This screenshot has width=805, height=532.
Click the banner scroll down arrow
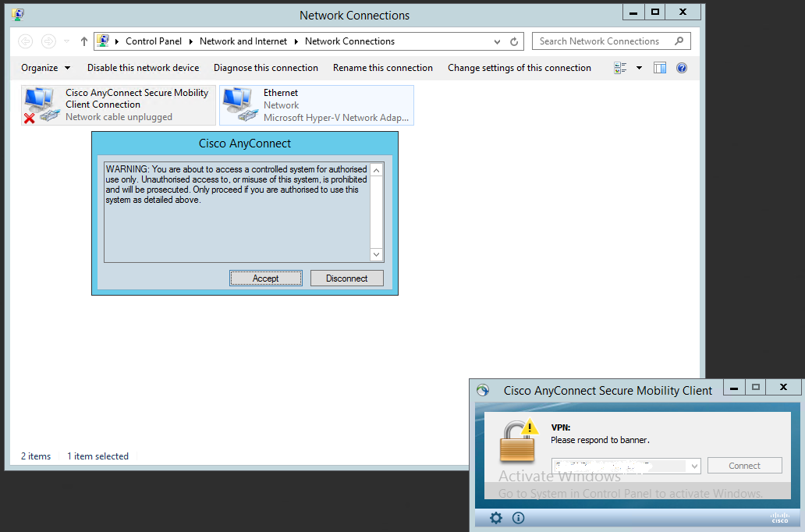(x=376, y=254)
